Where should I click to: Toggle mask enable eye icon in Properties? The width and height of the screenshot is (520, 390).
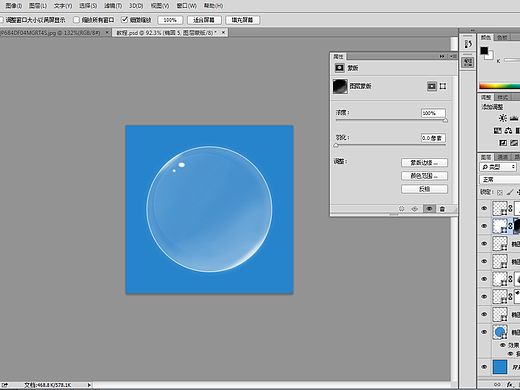click(x=429, y=209)
